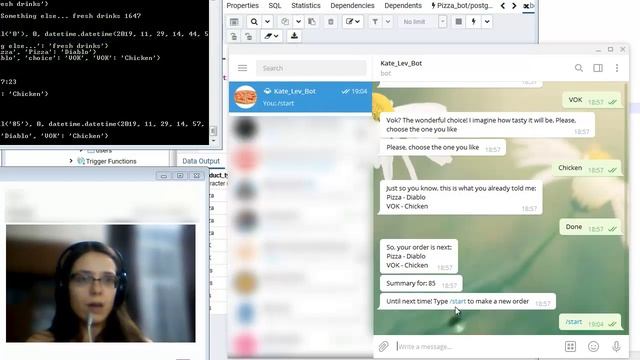Click the /start link in the bot message
Viewport: 640px width, 360px height.
click(458, 301)
